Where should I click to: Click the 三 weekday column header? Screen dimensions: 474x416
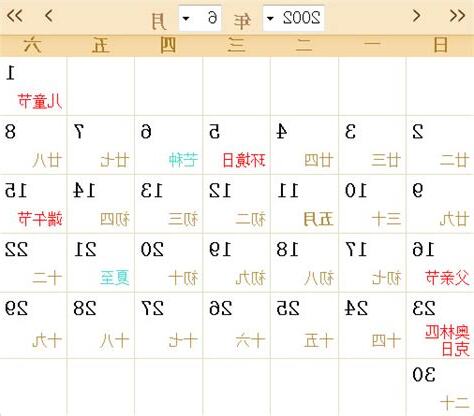(236, 45)
